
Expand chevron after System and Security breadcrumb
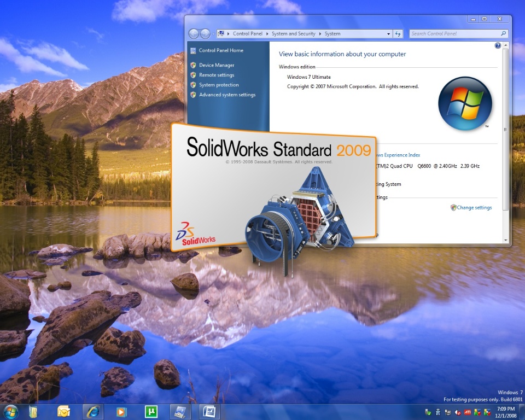[320, 34]
